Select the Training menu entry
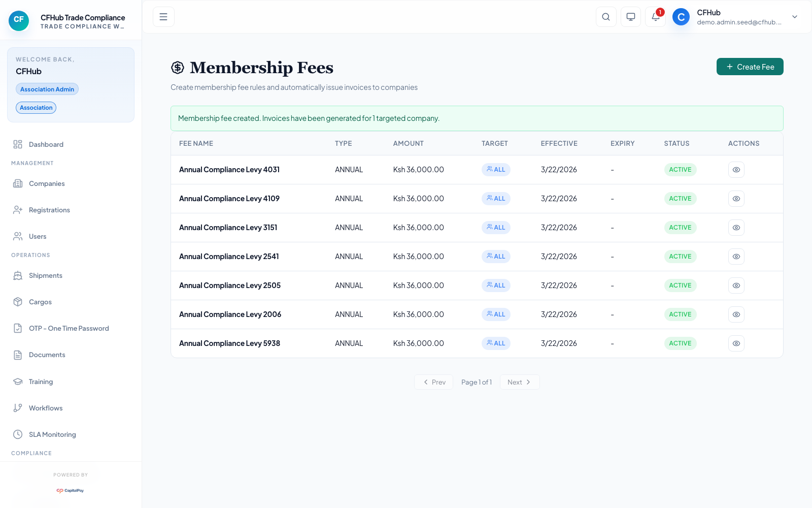 (x=41, y=382)
